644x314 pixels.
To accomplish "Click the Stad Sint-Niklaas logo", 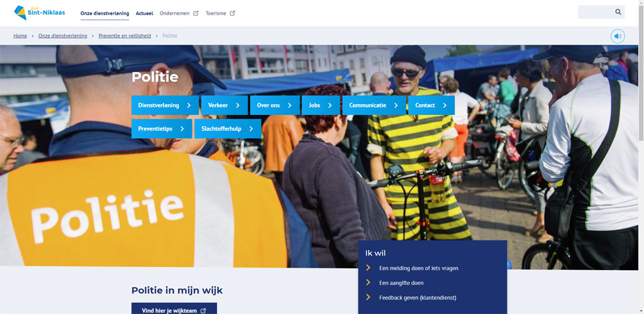I will click(40, 13).
